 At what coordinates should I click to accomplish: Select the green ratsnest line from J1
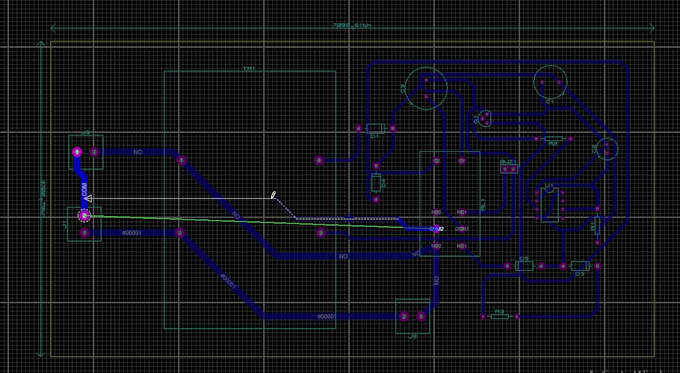[260, 222]
